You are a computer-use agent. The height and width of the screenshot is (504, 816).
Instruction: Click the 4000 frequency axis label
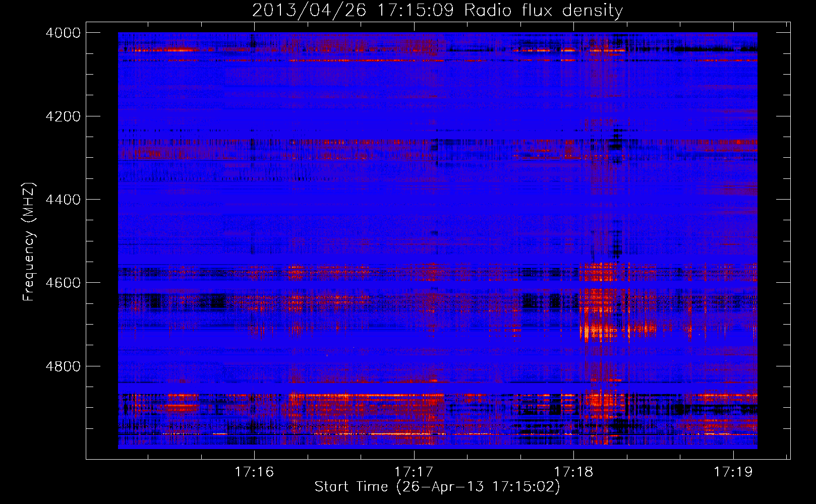[x=63, y=33]
